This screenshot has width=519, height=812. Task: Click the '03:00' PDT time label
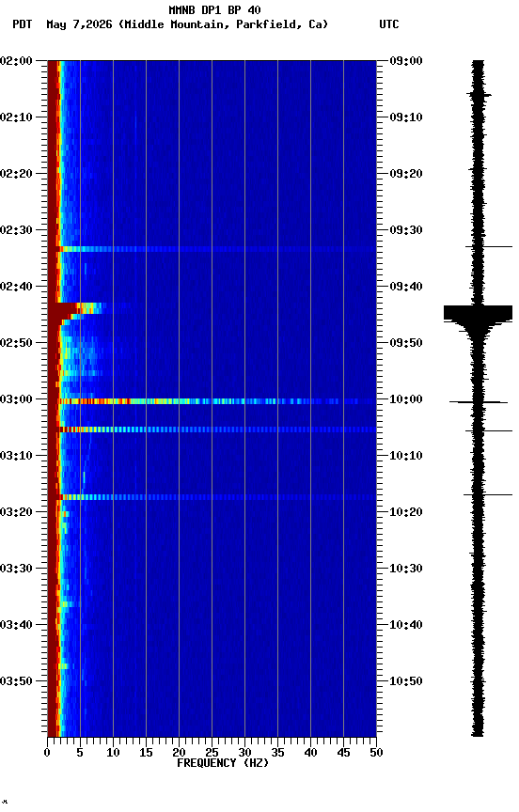coord(16,399)
